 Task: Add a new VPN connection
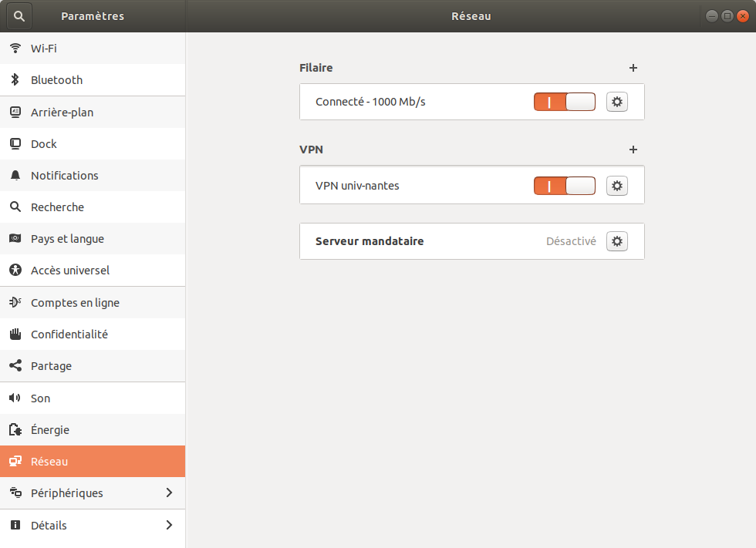(633, 150)
